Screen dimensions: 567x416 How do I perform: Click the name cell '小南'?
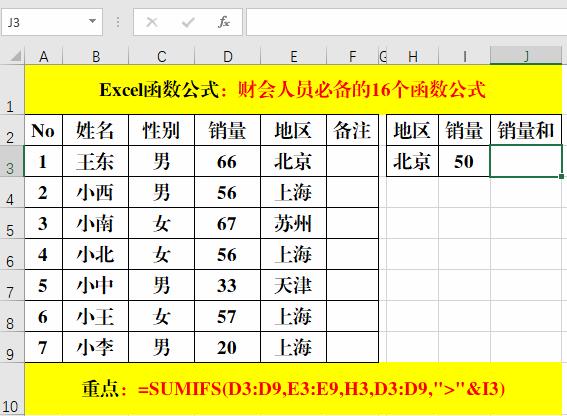click(95, 224)
